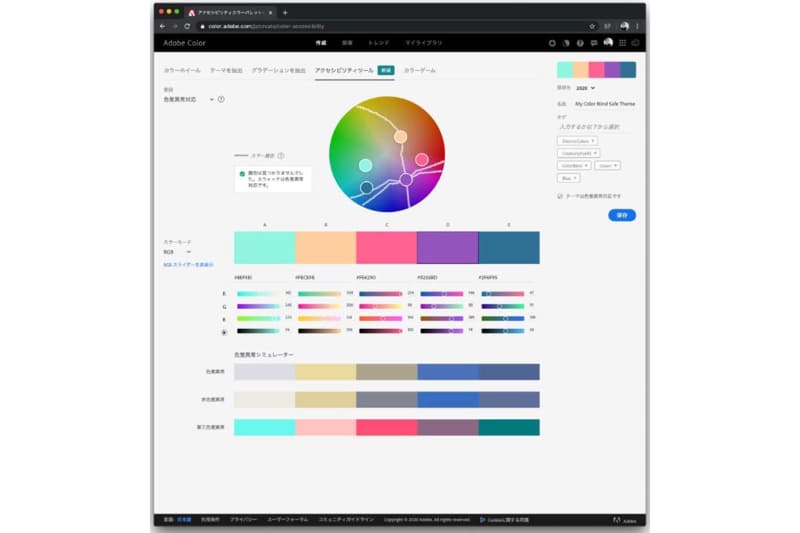Open the プライバシー footer link
This screenshot has height=533, width=800.
(243, 520)
